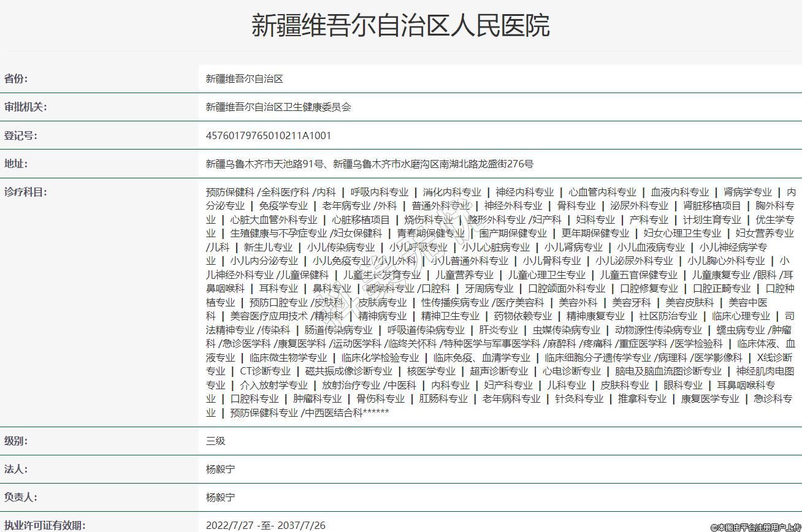Click the 审批机关 row label
This screenshot has height=532, width=802.
tap(25, 107)
